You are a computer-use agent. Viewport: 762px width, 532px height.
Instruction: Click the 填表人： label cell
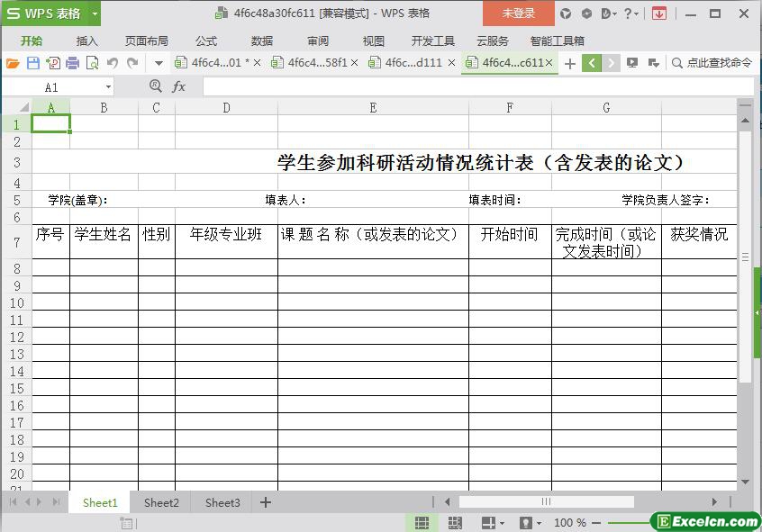click(286, 200)
